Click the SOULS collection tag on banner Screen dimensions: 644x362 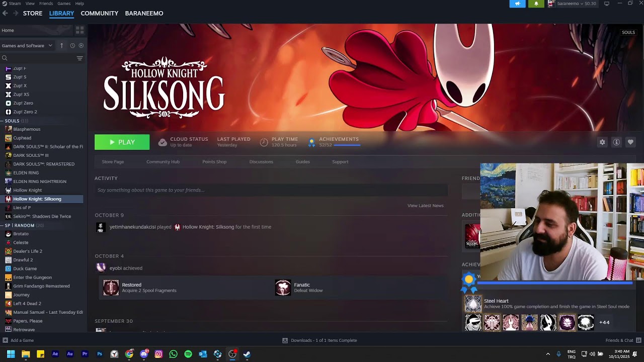[x=628, y=32]
